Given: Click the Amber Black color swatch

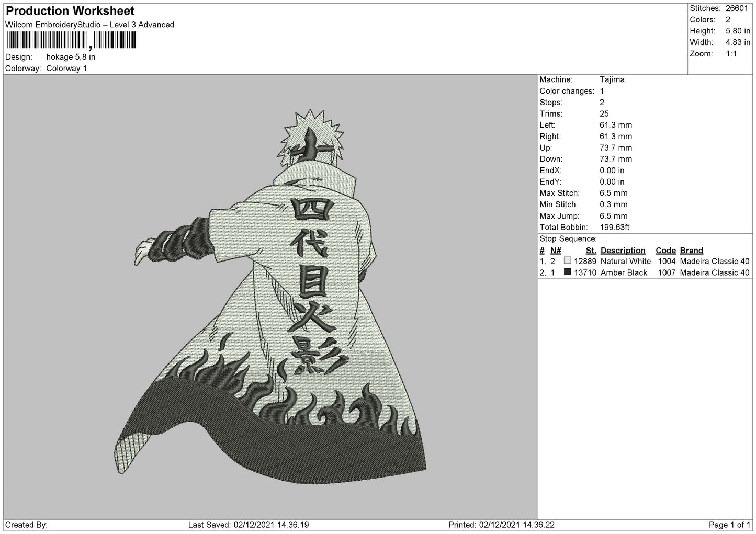Looking at the screenshot, I should (567, 272).
